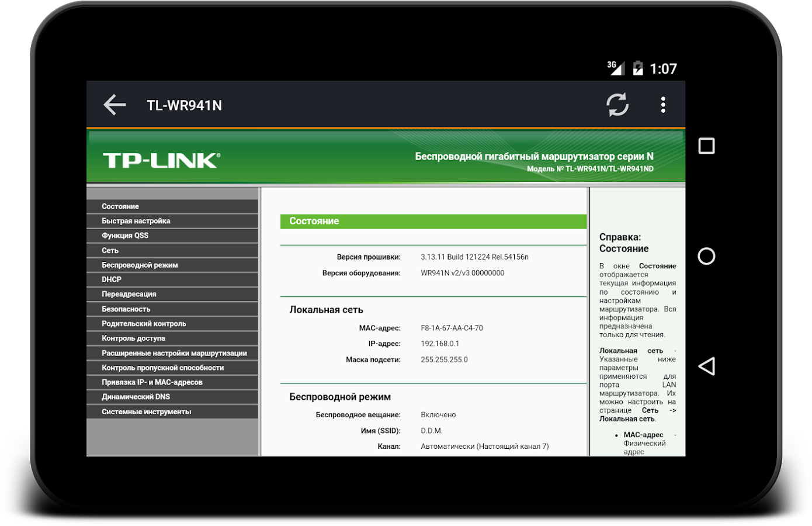The image size is (812, 526).
Task: Click IP address 192.168.0.1
Action: click(440, 344)
